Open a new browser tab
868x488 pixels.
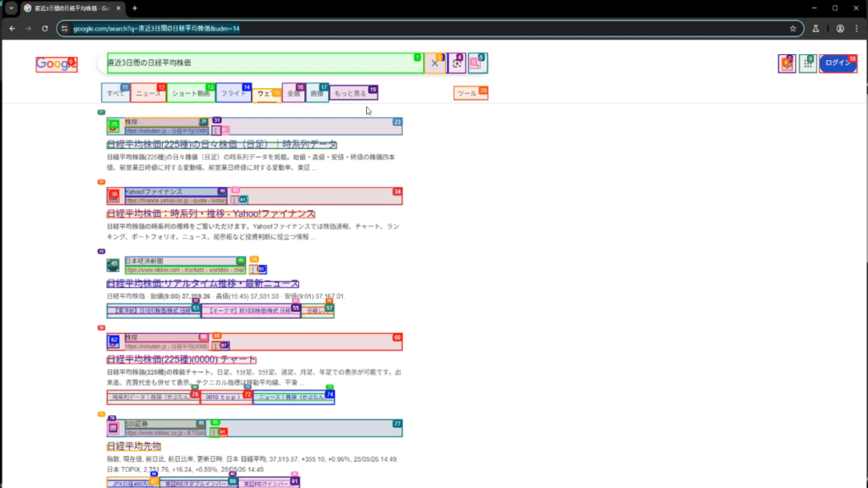pos(135,8)
